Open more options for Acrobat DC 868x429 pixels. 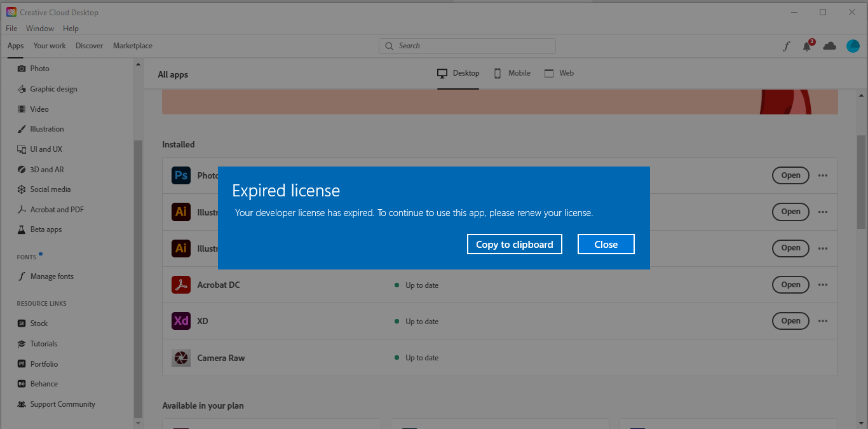tap(823, 285)
